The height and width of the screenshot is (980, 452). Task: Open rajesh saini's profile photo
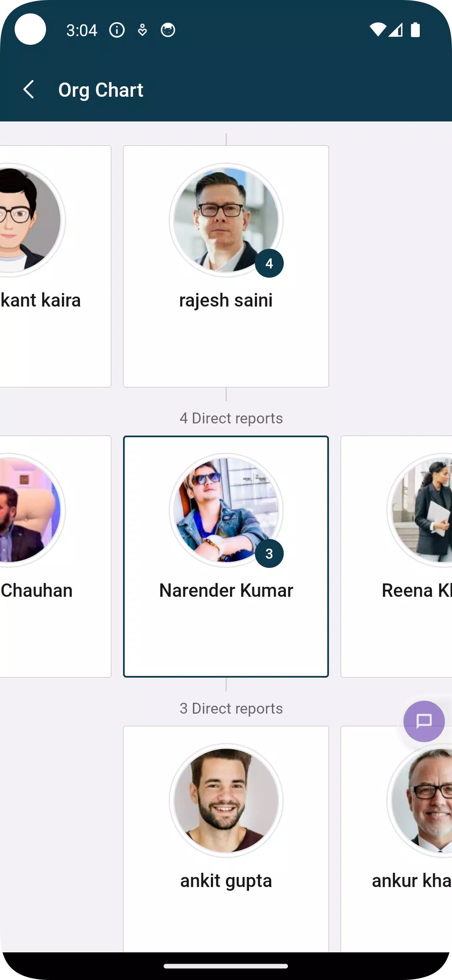[226, 220]
